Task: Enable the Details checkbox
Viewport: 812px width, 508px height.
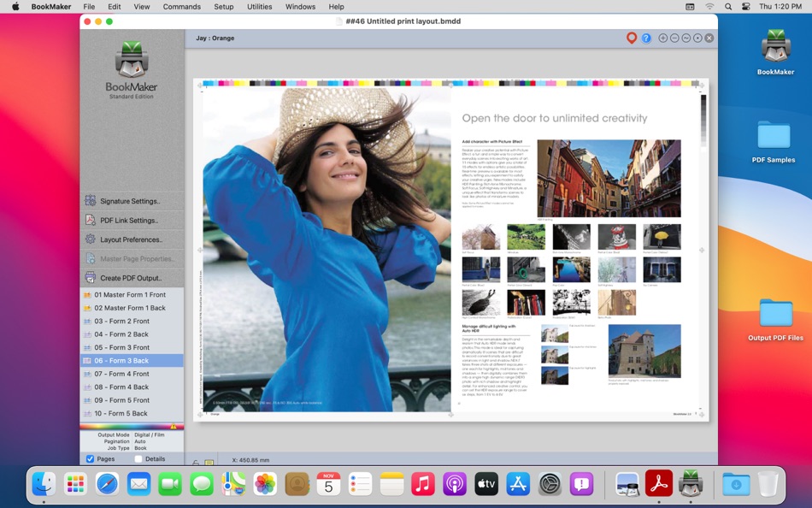Action: 138,459
